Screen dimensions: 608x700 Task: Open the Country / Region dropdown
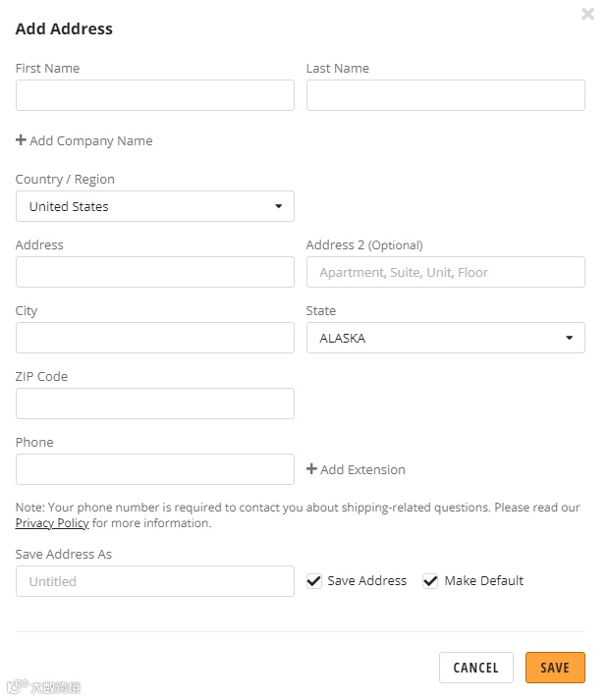point(155,206)
